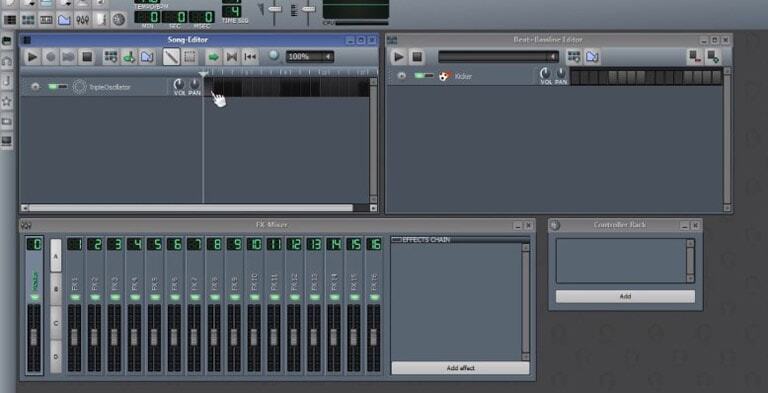Toggle the Master channel mute LED
This screenshot has width=768, height=393.
(34, 297)
